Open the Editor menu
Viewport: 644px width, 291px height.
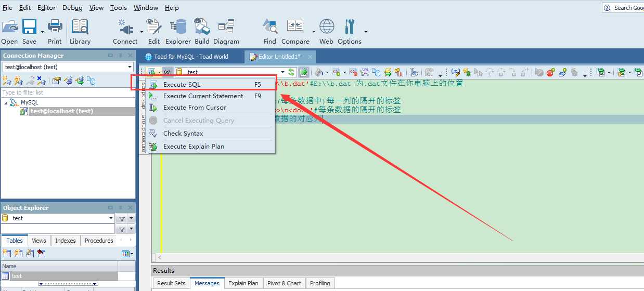[46, 8]
